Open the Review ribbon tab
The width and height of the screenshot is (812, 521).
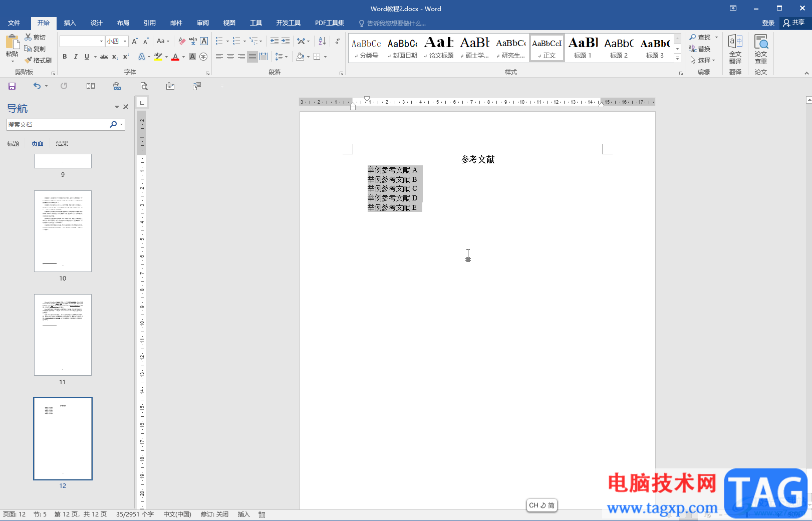click(x=203, y=23)
